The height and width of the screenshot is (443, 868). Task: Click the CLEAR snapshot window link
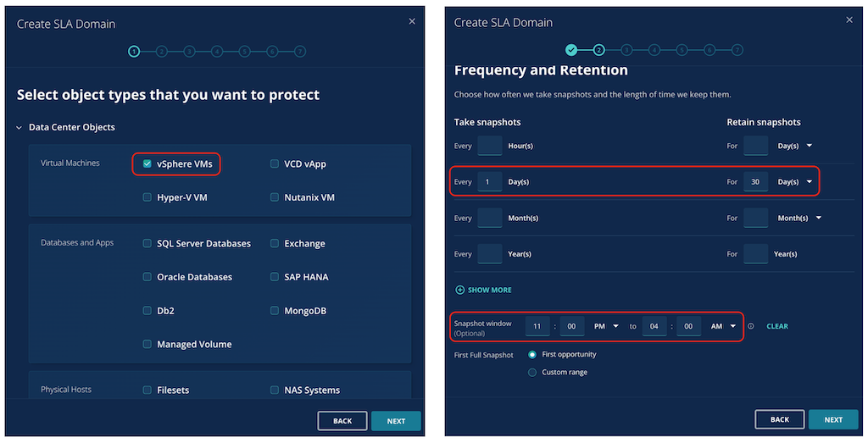(x=777, y=326)
